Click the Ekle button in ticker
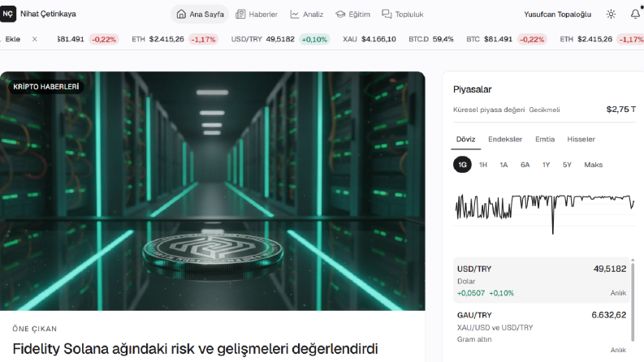The height and width of the screenshot is (362, 644). [x=13, y=40]
